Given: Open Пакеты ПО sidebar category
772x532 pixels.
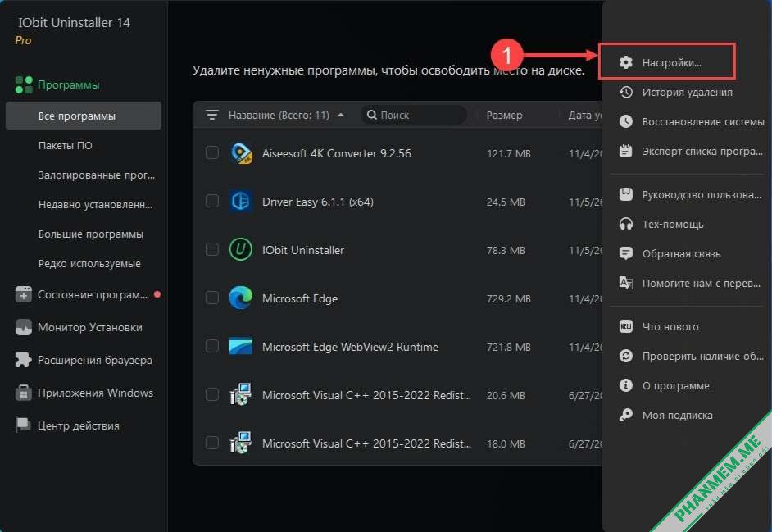Looking at the screenshot, I should [65, 145].
